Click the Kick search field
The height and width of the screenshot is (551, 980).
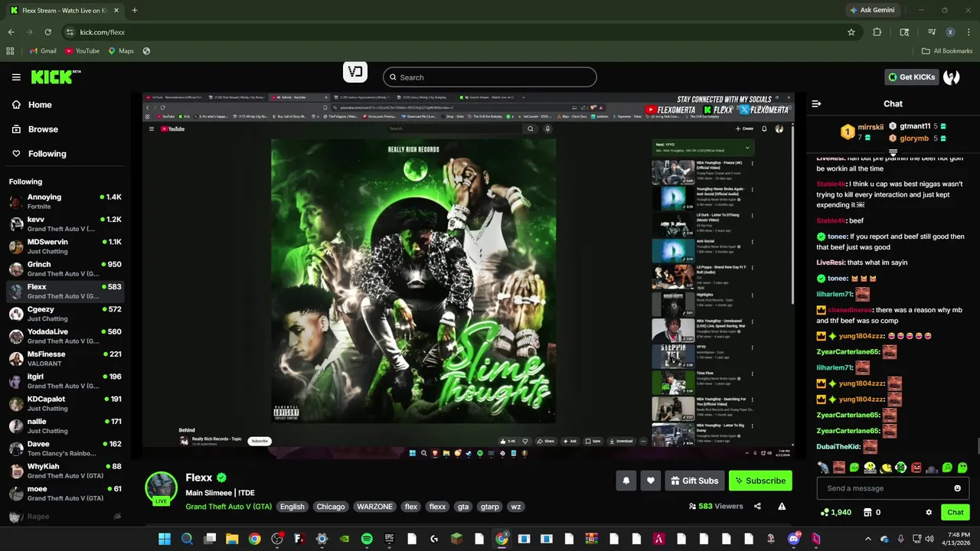point(489,77)
